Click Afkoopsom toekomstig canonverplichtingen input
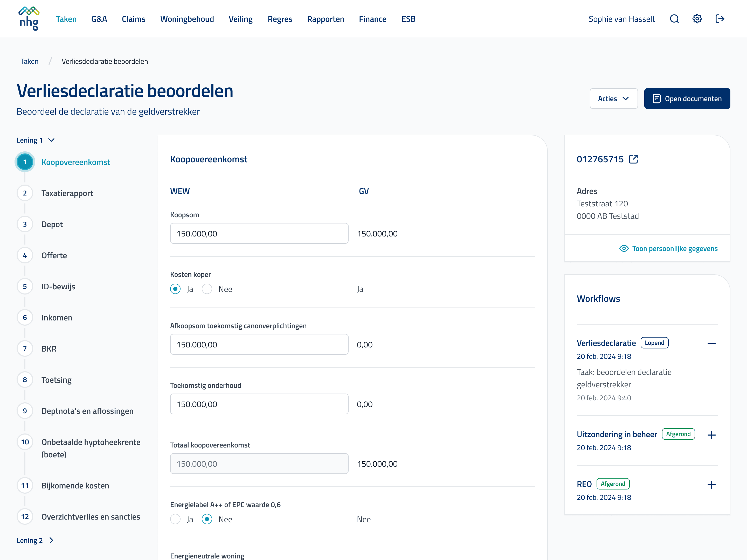This screenshot has height=560, width=747. point(259,344)
